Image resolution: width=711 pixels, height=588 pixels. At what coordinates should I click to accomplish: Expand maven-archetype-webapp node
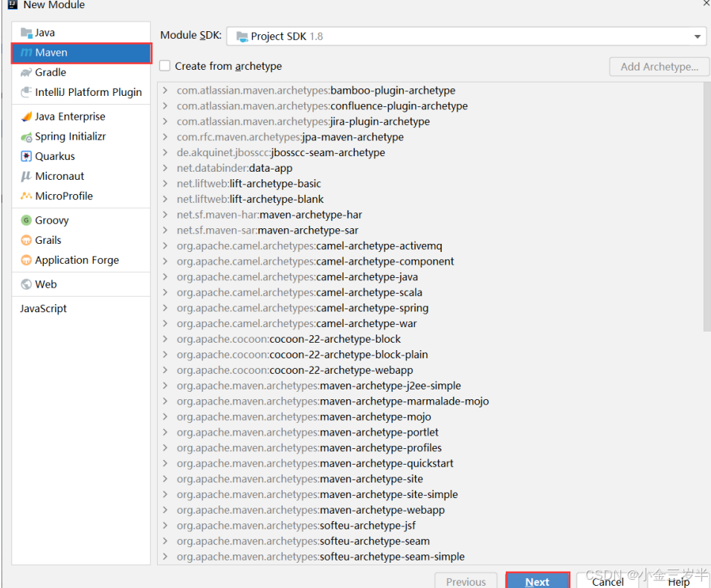point(166,509)
